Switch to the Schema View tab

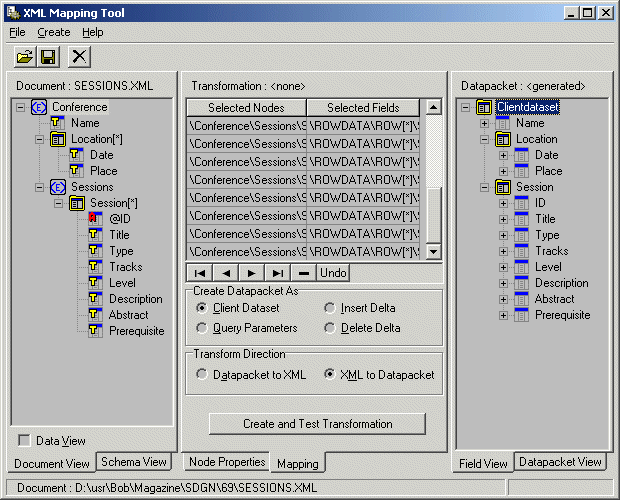pos(134,461)
